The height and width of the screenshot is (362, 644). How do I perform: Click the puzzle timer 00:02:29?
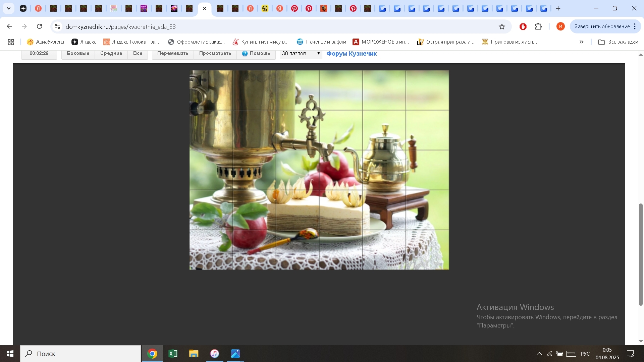click(39, 54)
